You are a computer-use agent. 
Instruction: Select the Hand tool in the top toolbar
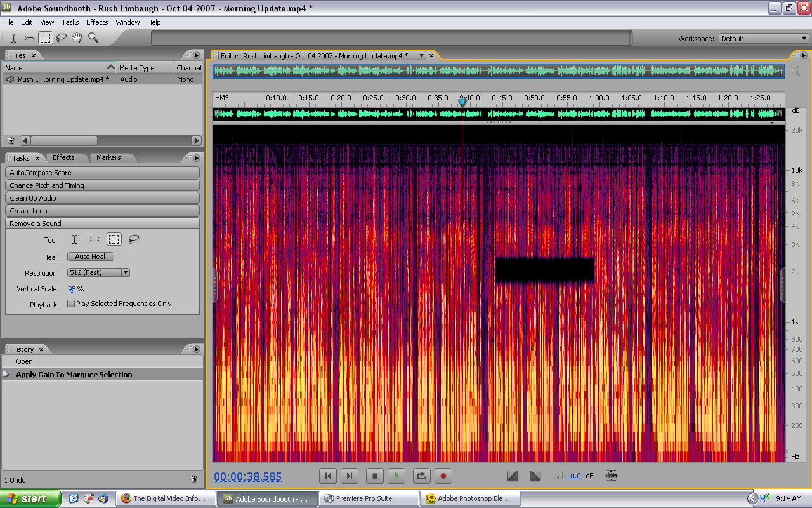click(x=77, y=38)
